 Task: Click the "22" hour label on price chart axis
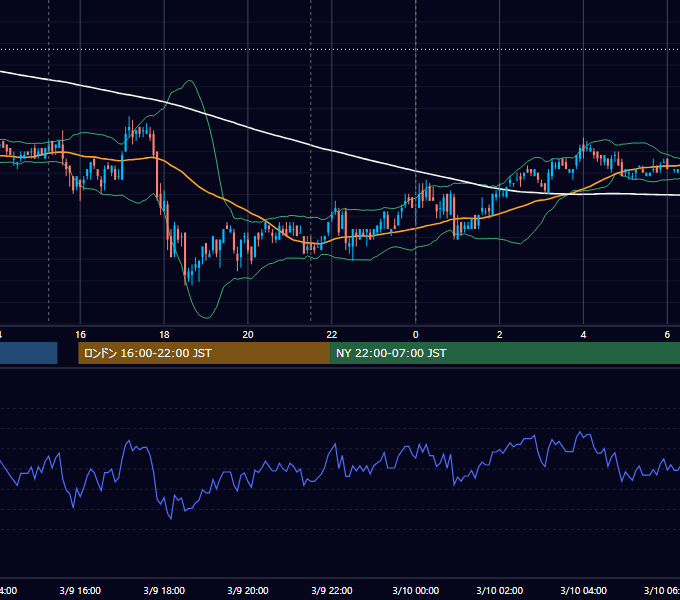pyautogui.click(x=331, y=335)
